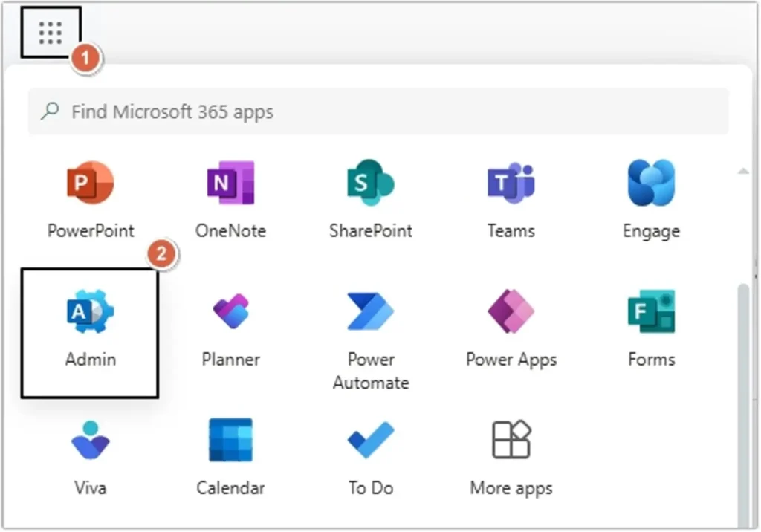Open the Engage app icon
Screen dimensions: 761x532
click(651, 183)
